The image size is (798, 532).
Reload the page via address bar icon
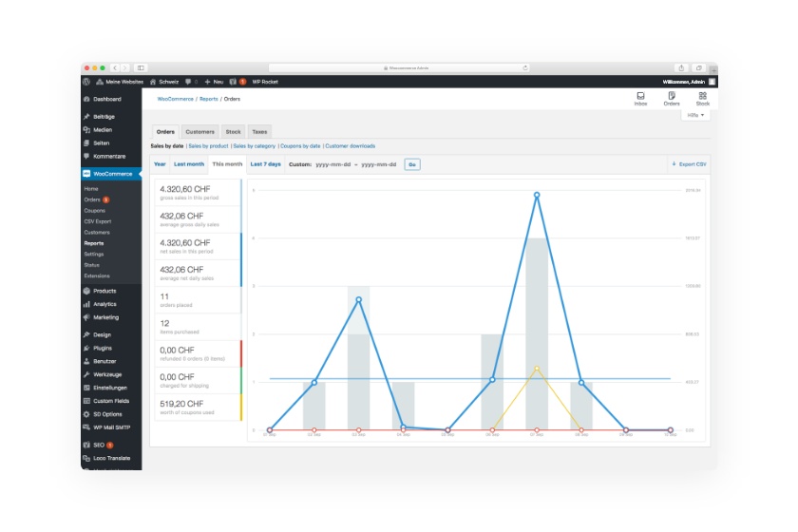pos(524,67)
